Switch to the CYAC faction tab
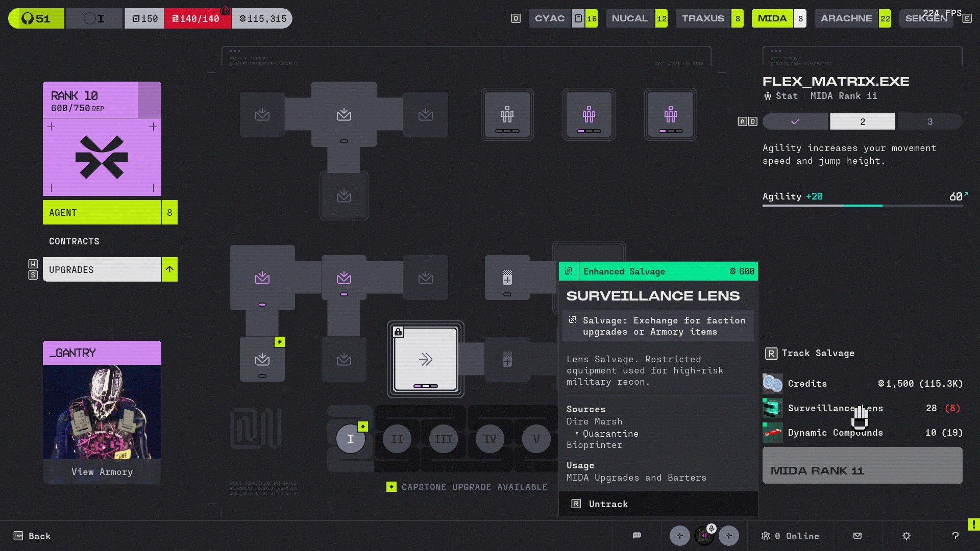Screen dimensions: 980x551 coord(550,18)
